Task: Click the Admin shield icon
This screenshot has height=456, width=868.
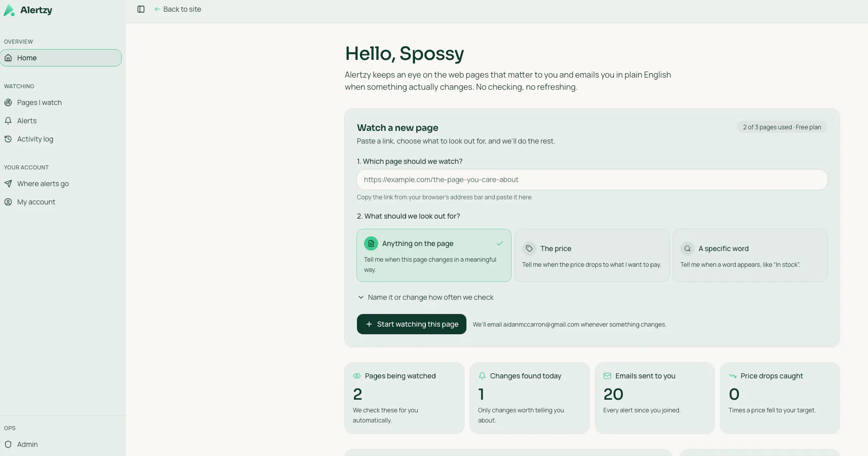Action: [8, 444]
